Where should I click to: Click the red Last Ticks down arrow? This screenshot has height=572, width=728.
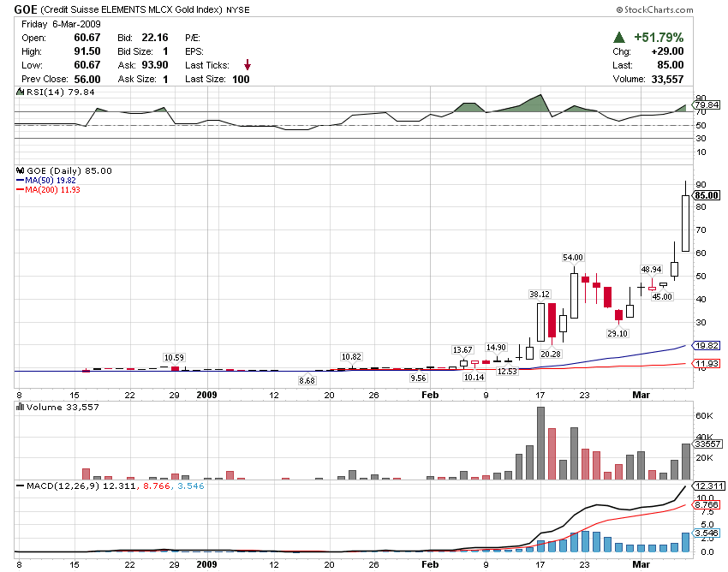point(248,65)
